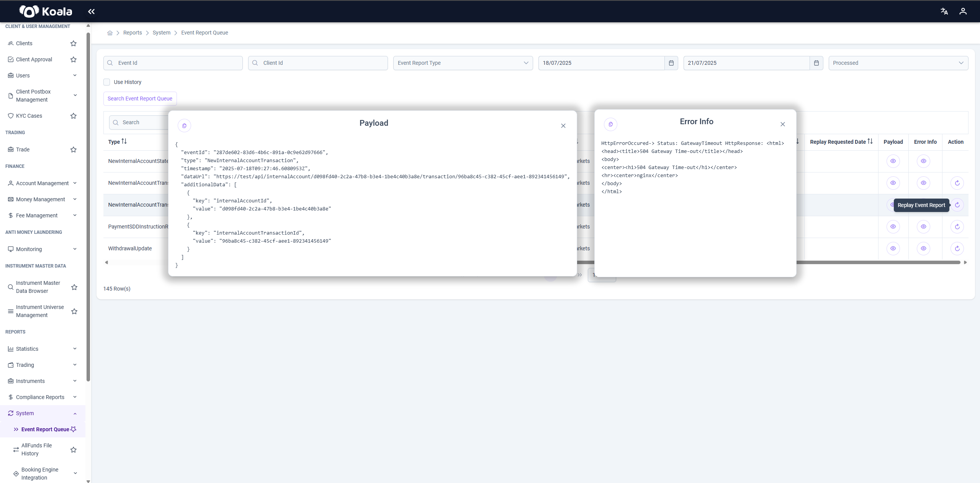View payload for first table row
Image resolution: width=980 pixels, height=483 pixels.
893,161
